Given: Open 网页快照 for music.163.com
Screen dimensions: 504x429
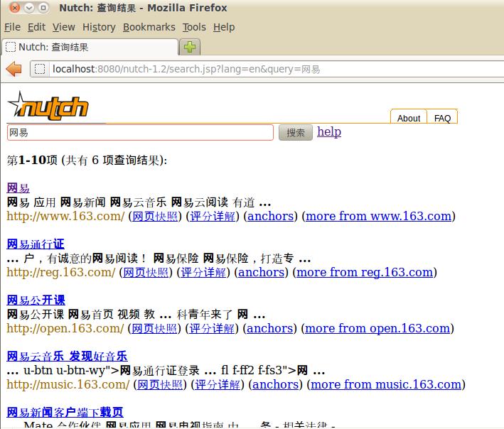Looking at the screenshot, I should (x=160, y=384).
